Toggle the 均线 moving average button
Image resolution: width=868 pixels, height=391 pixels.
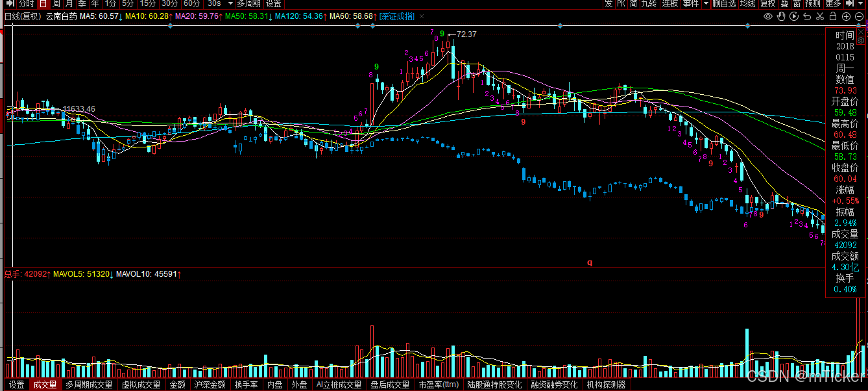click(x=749, y=4)
